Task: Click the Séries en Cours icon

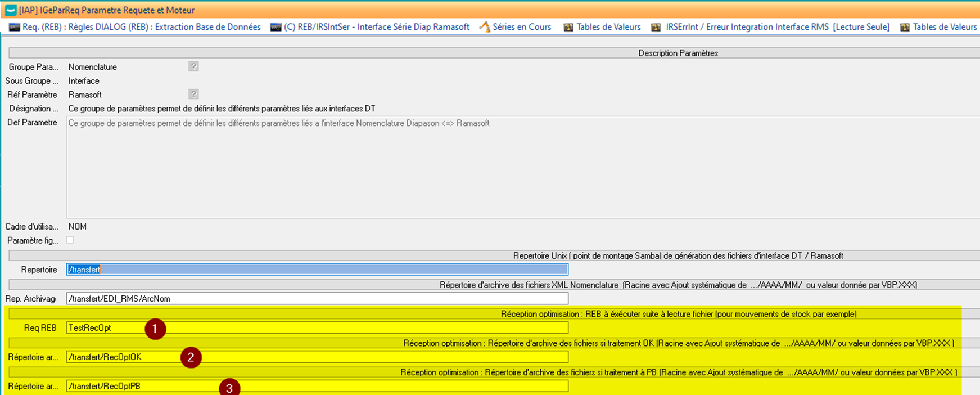Action: tap(485, 27)
